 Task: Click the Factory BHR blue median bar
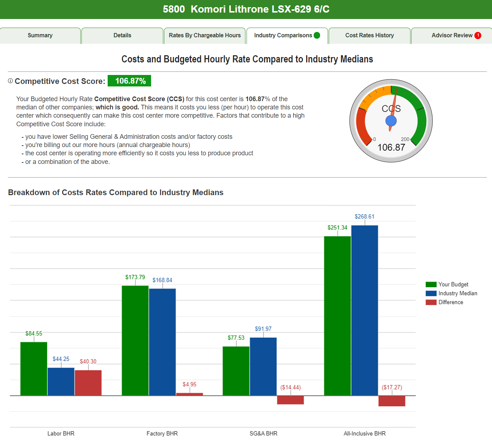[x=163, y=342]
